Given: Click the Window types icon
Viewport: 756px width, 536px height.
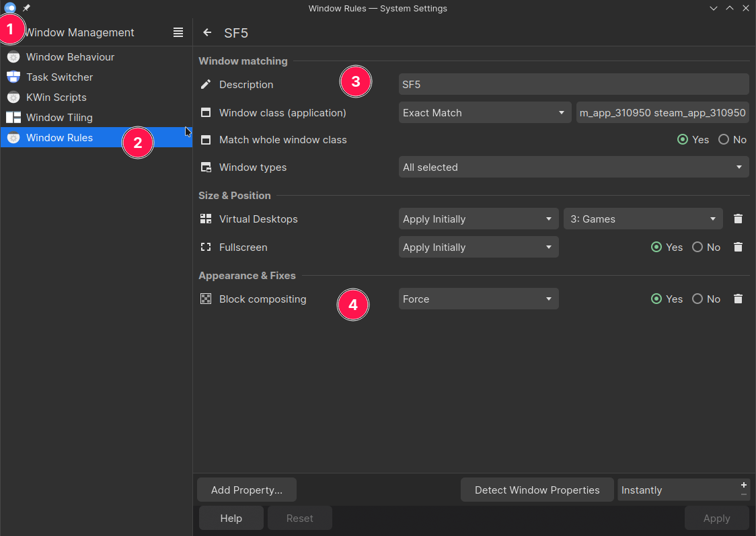Looking at the screenshot, I should pyautogui.click(x=206, y=167).
